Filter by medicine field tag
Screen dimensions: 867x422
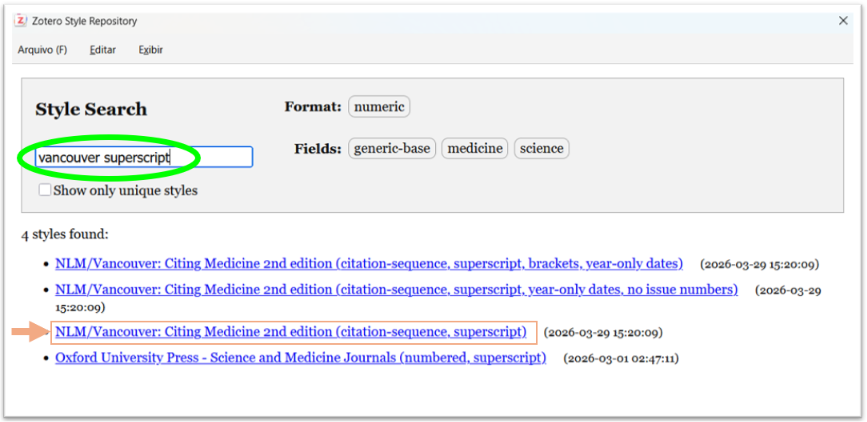point(474,148)
